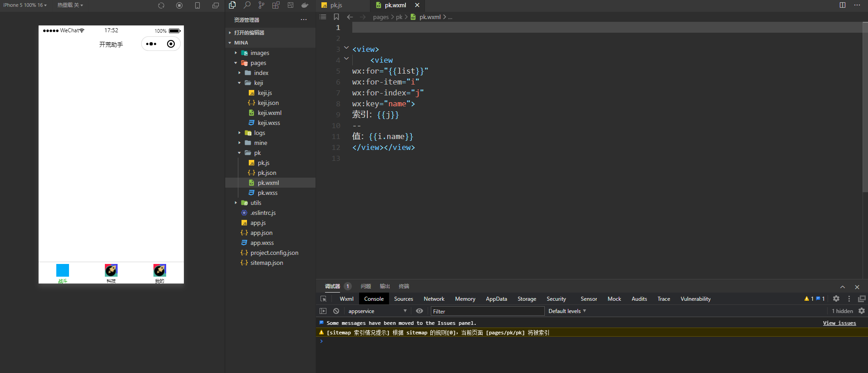868x373 pixels.
Task: Tap the 科技 tab bar button in simulator
Action: (111, 273)
